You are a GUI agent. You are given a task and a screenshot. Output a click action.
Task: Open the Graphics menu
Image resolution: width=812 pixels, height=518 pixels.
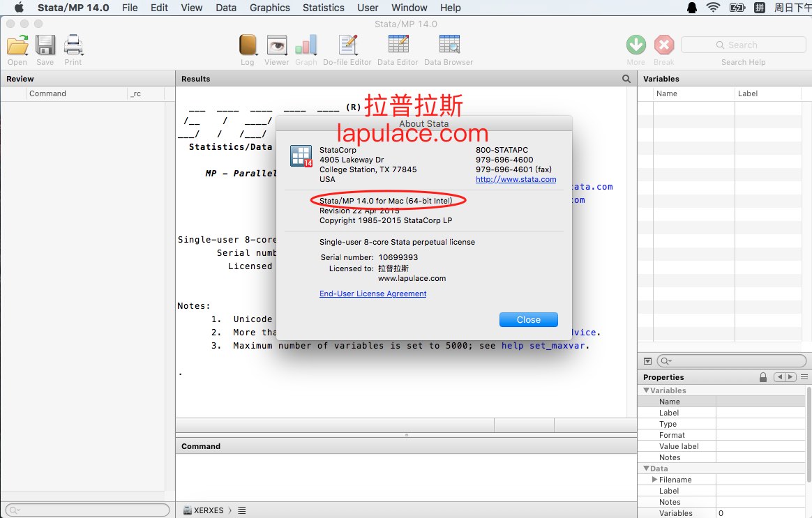pos(269,8)
